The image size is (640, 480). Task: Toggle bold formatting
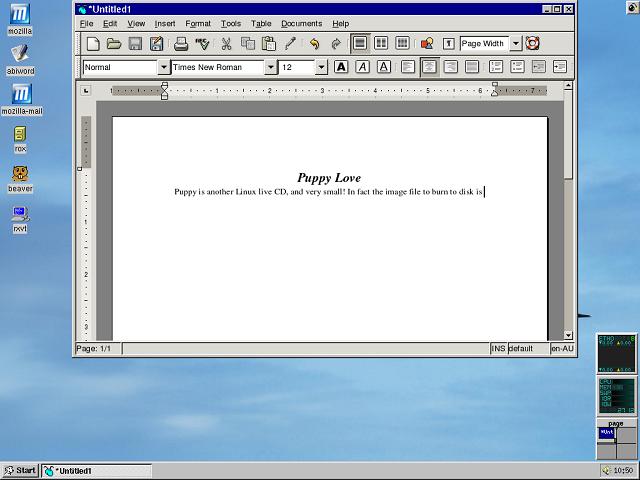341,67
